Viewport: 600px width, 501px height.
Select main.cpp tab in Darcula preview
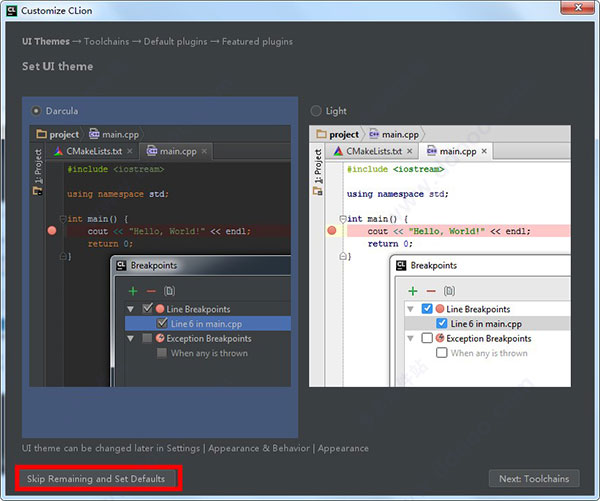pyautogui.click(x=178, y=151)
